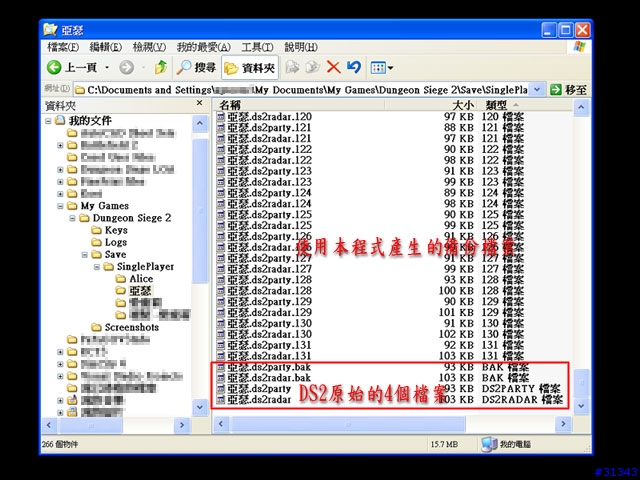Click the icon of 亞瑟.ds2party file

pyautogui.click(x=221, y=389)
